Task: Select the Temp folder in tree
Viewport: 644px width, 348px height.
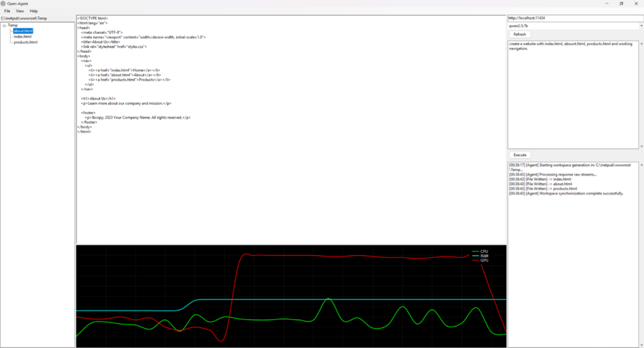Action: [x=13, y=25]
